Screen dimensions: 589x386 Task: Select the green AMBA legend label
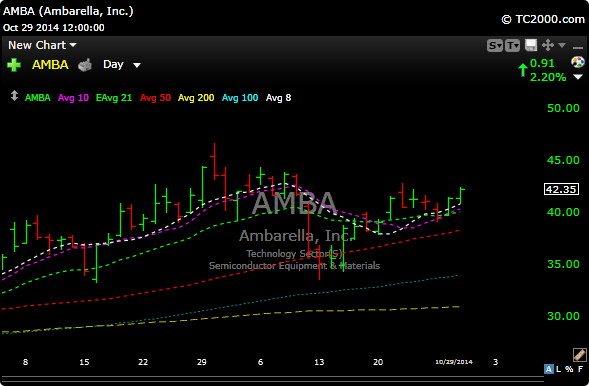tap(38, 98)
